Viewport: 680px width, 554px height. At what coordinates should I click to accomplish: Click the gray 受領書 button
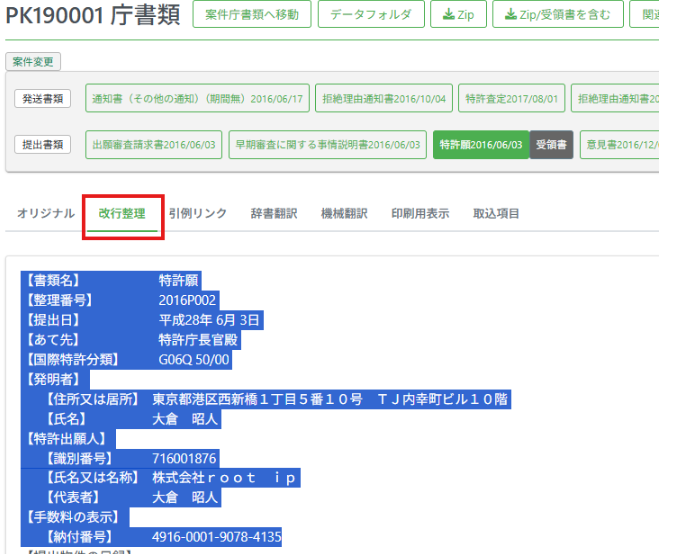551,144
